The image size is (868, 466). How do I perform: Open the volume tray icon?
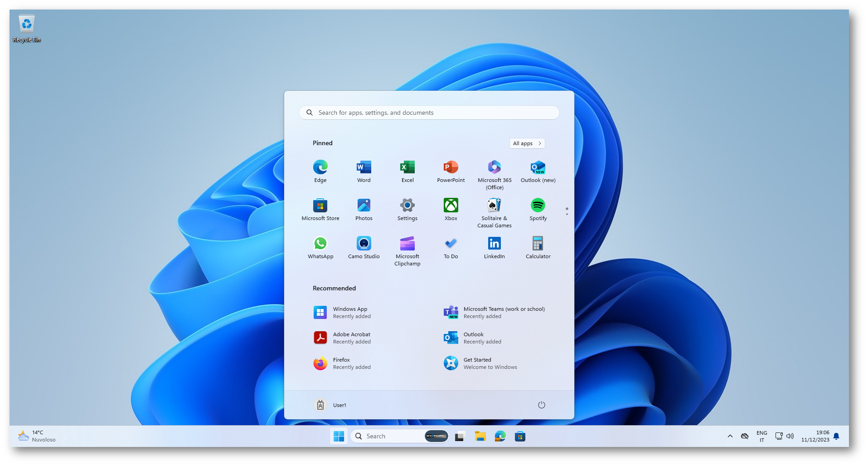(790, 437)
